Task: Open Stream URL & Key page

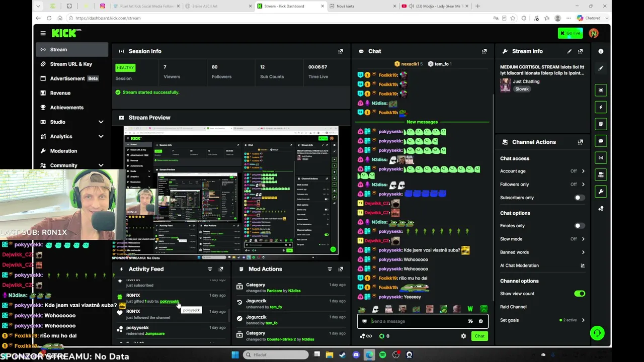Action: point(72,64)
